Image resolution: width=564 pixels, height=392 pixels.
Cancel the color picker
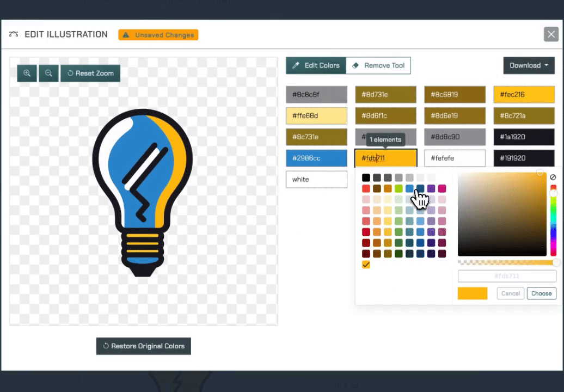[x=510, y=293]
